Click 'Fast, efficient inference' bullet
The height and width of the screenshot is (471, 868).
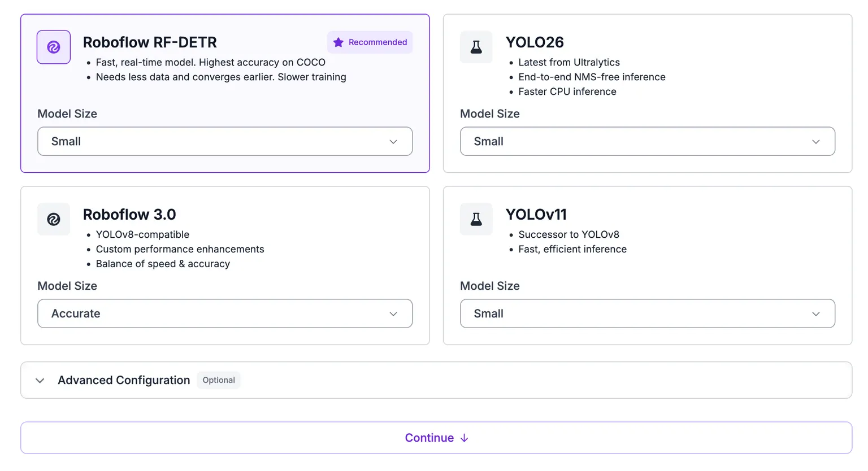pos(572,249)
